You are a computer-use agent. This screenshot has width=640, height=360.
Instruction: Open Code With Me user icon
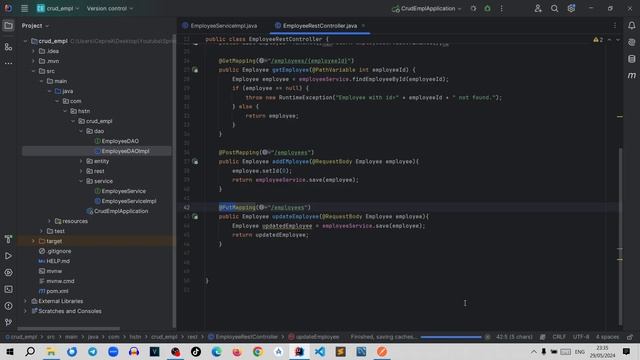pos(538,8)
